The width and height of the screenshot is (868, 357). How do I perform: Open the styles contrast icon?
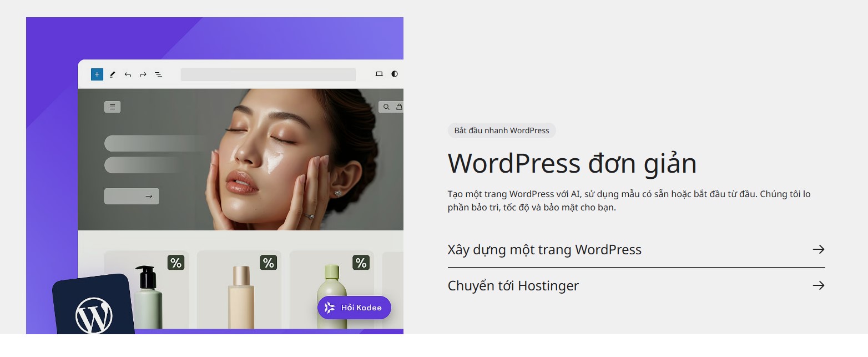[x=394, y=74]
